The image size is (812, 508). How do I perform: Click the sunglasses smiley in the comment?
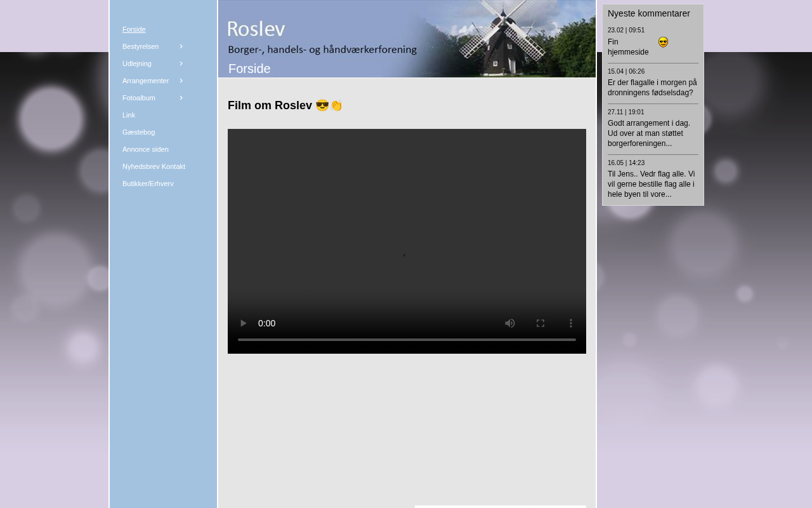point(663,43)
